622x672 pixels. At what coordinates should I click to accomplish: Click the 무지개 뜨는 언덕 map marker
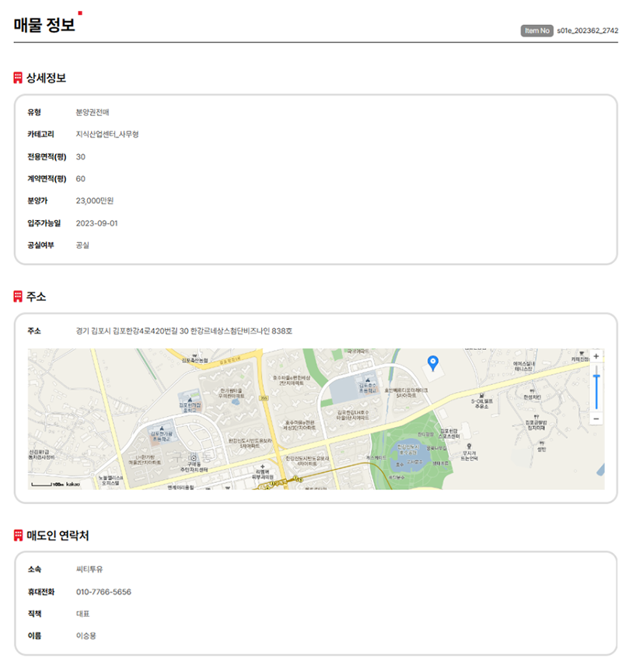click(469, 447)
